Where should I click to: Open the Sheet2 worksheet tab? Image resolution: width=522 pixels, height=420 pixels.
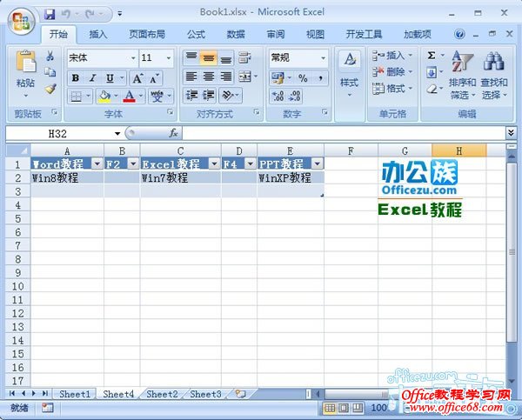(x=162, y=394)
